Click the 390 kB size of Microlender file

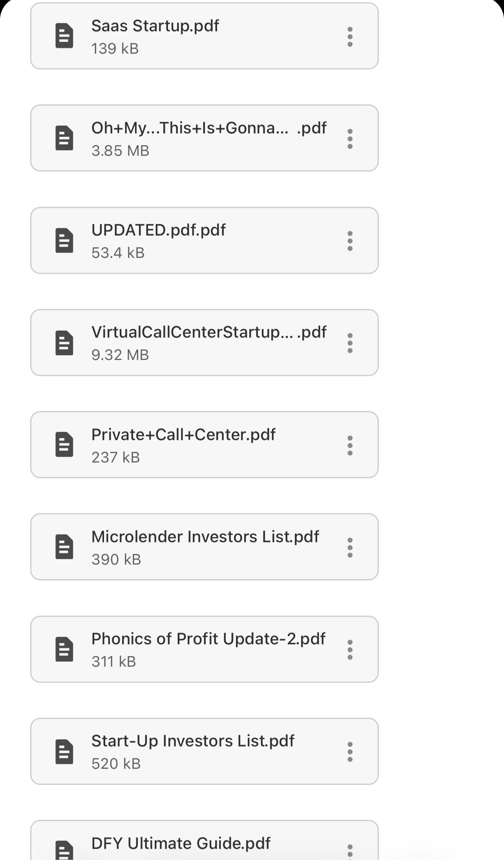click(x=116, y=559)
